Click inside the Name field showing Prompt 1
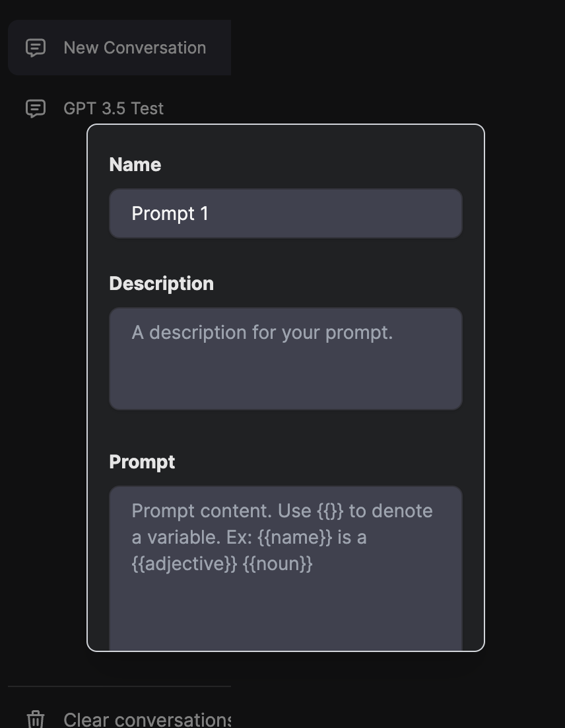 point(285,213)
